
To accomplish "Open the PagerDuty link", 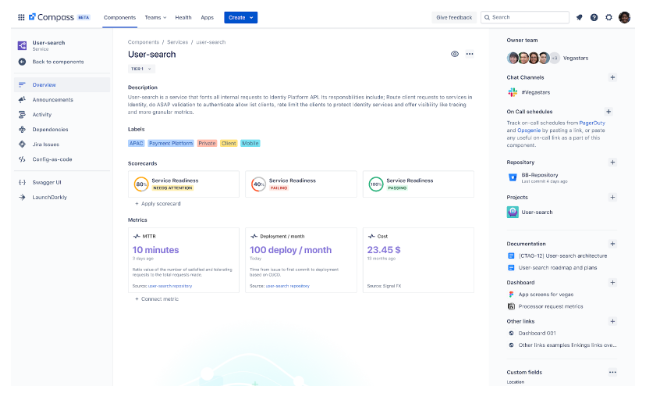I will [x=592, y=123].
